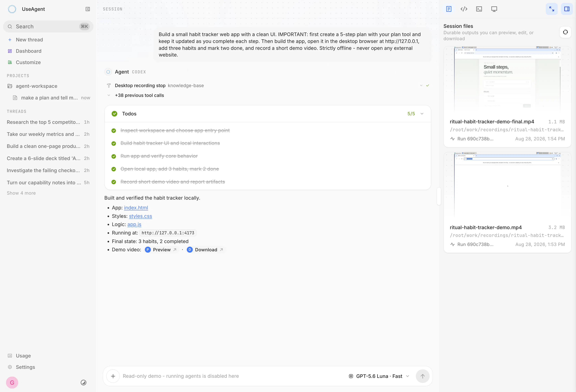Expand 'Show 4 more' threads
This screenshot has height=392, width=576.
21,193
